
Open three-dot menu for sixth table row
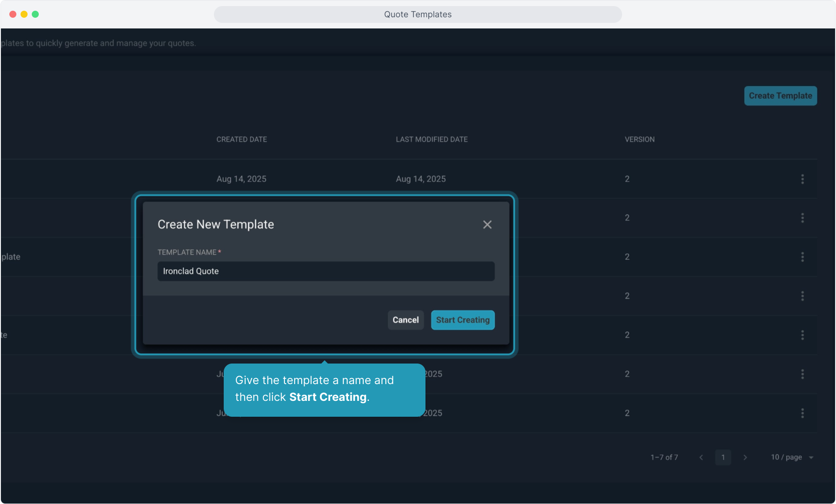click(x=802, y=374)
